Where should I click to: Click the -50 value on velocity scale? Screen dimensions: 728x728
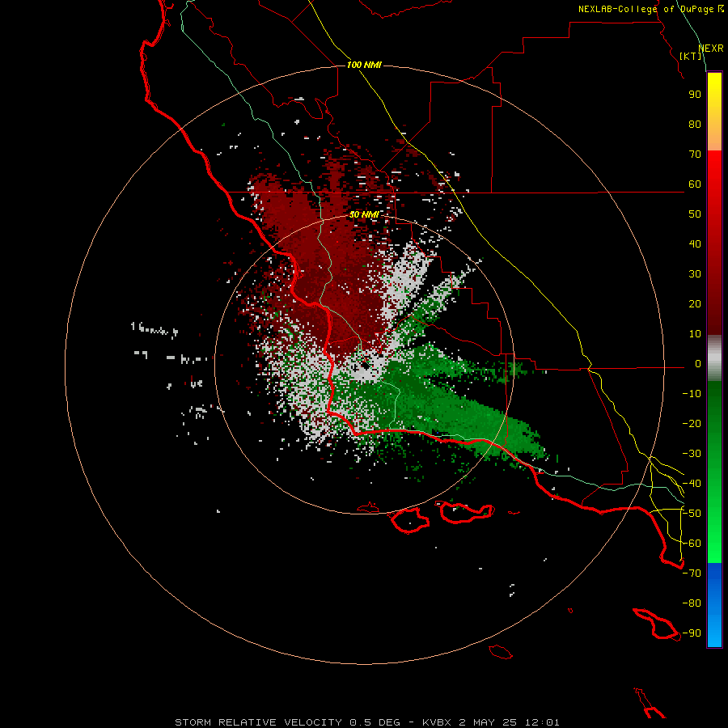692,514
